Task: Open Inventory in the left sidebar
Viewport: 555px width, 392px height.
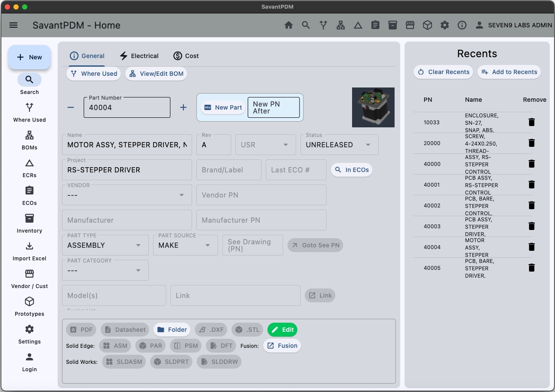Action: pos(29,218)
